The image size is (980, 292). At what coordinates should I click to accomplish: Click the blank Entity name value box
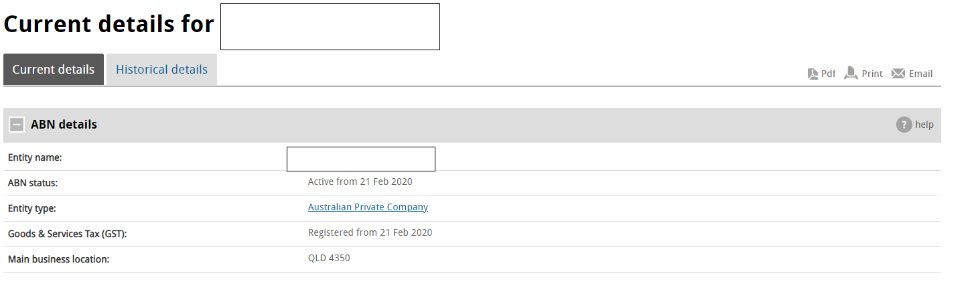coord(361,159)
